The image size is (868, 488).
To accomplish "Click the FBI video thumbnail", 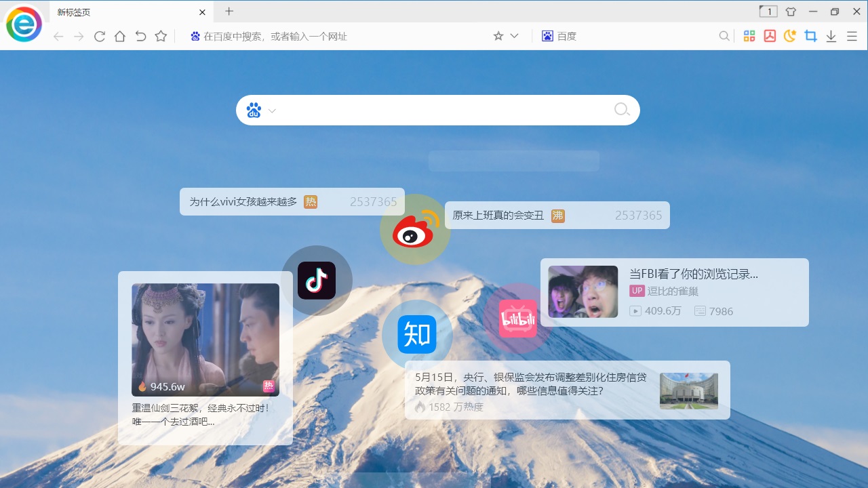I will (x=583, y=291).
